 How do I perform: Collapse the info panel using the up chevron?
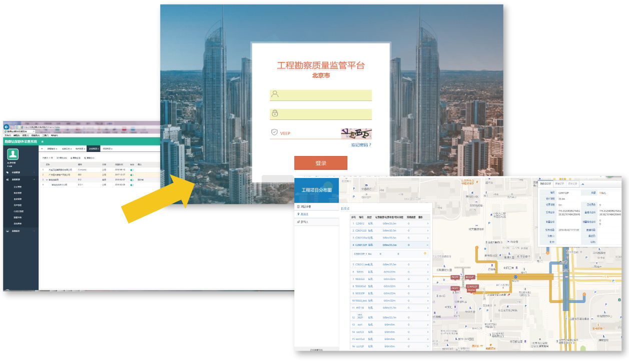pos(582,183)
